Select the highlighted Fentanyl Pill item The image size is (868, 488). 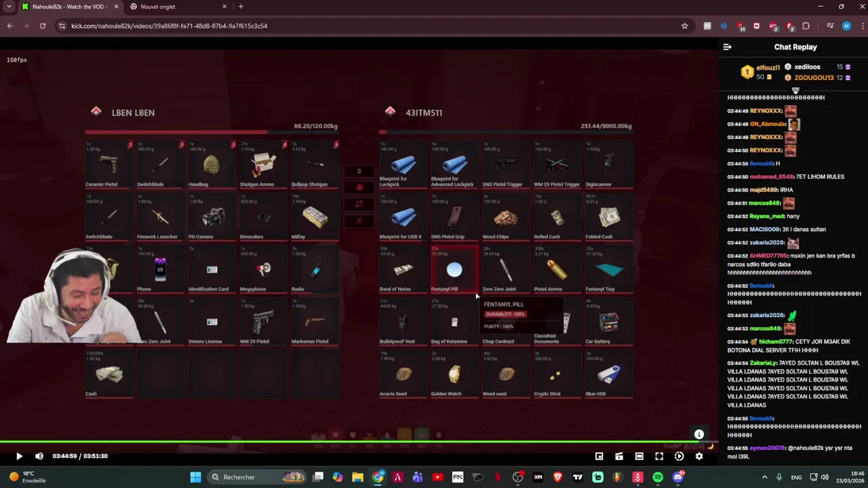(x=454, y=269)
